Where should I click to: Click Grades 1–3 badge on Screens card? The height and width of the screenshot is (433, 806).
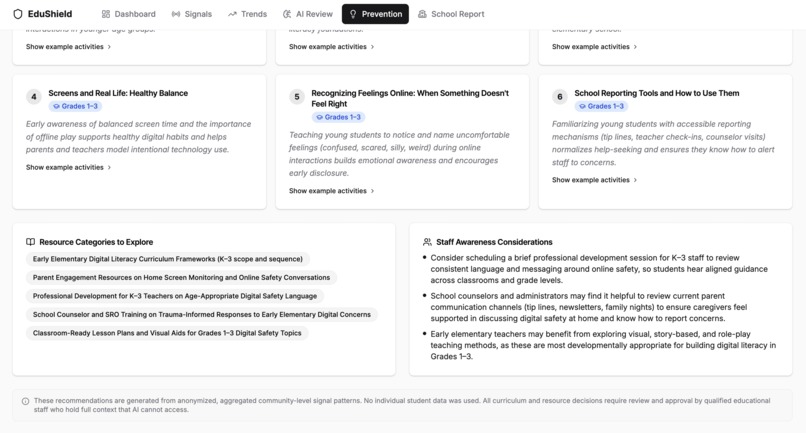76,106
